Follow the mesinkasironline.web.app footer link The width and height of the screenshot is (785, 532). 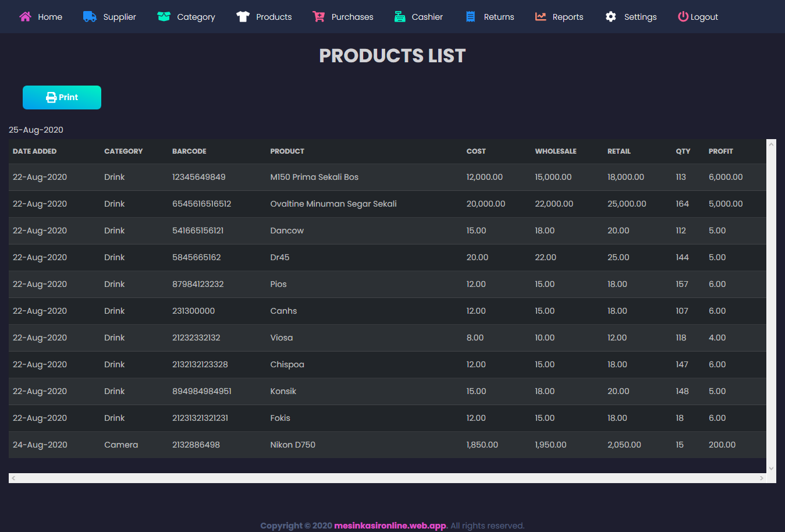coord(390,526)
